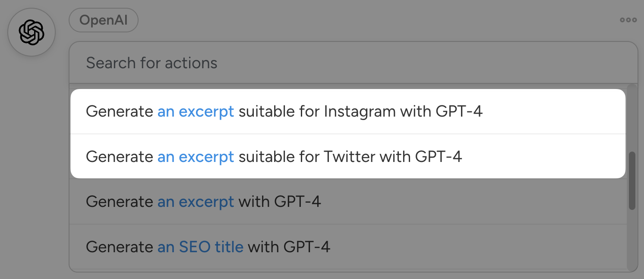Screen dimensions: 644x279
Task: Click "GPT-4" at end of Twitter row
Action: (439, 156)
